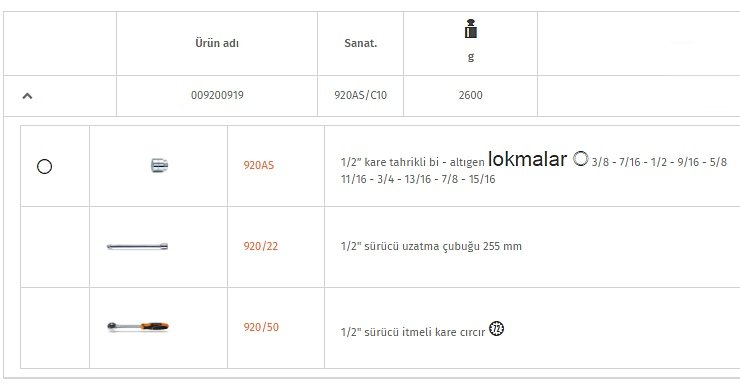Viewport: 740px width, 384px height.
Task: Click the 2600 weight value
Action: [x=471, y=95]
